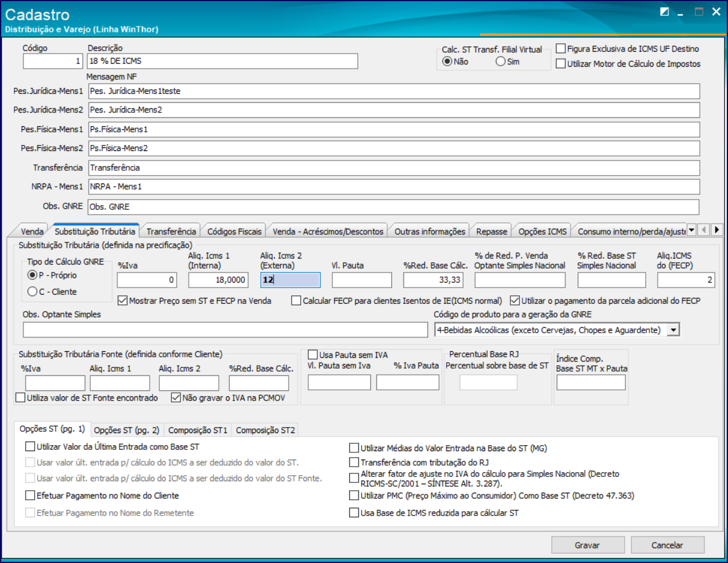728x563 pixels.
Task: Enable Utilizar Valor da Última Entrada como Base ST
Action: tap(112, 446)
